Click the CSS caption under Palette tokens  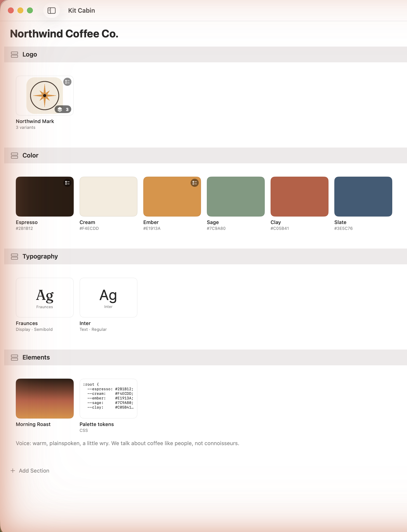tap(83, 430)
